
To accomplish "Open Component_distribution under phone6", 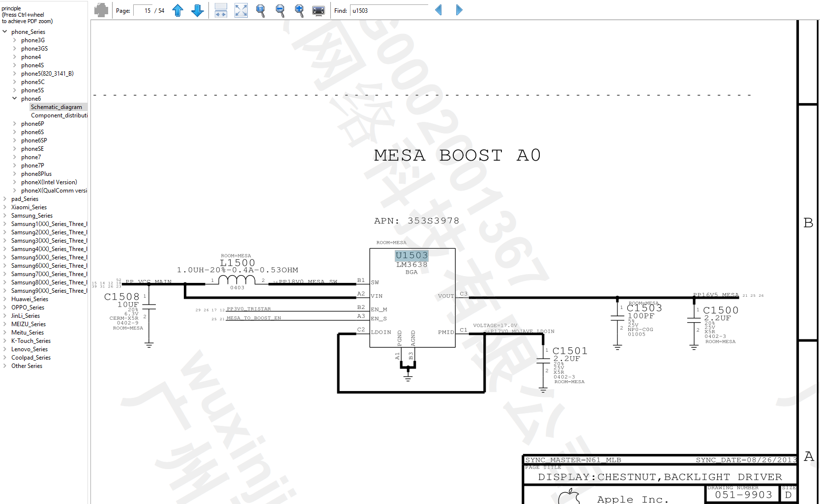I will click(x=59, y=115).
